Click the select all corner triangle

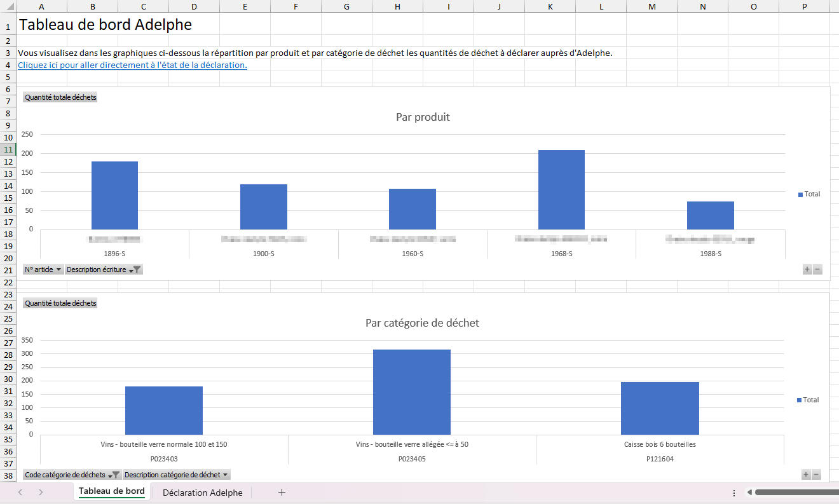tap(8, 6)
